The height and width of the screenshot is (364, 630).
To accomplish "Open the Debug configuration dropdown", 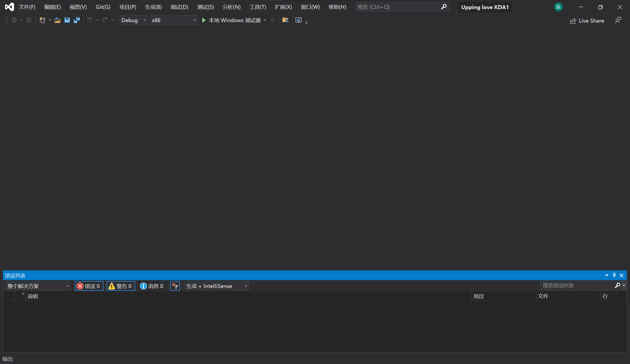I will click(133, 20).
